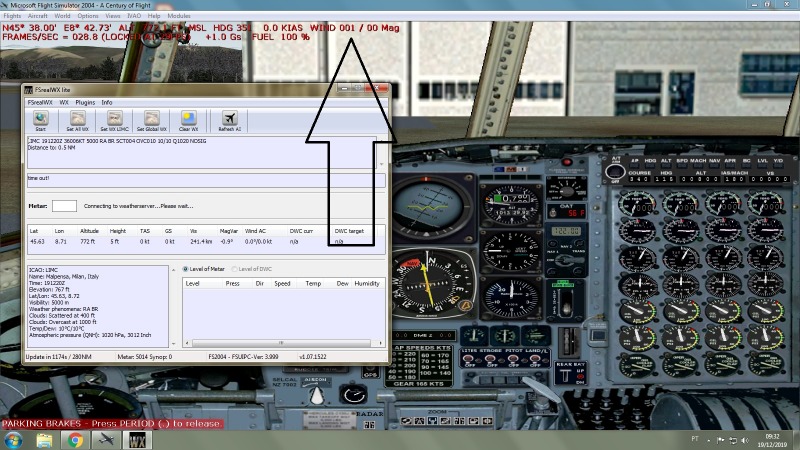This screenshot has width=800, height=450.
Task: Open the Flights menu in Flight Simulator
Action: 12,16
